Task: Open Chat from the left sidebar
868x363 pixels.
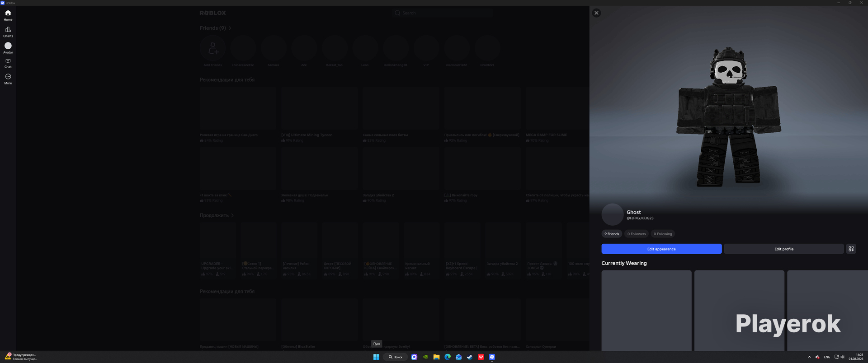Action: point(8,63)
